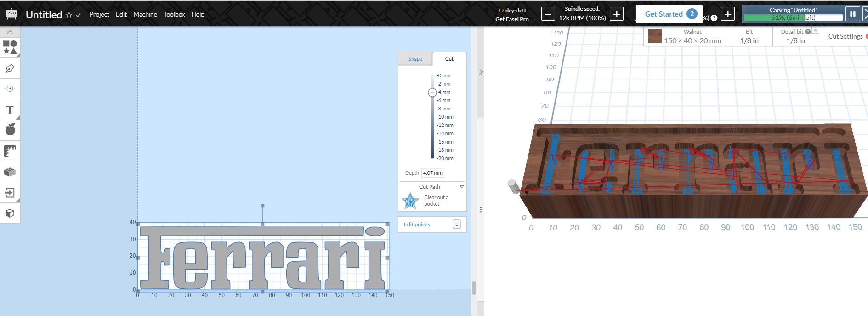The height and width of the screenshot is (316, 868).
Task: Open the Easel Pro logo home icon
Action: [11, 14]
